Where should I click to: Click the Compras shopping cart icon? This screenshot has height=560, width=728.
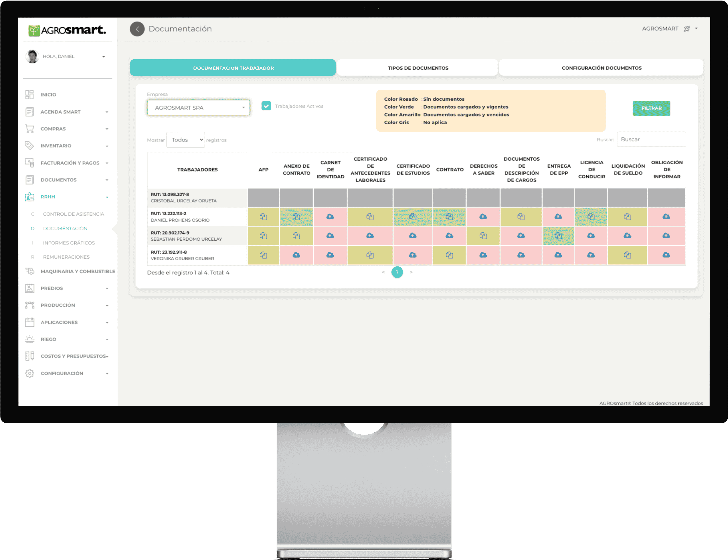[x=29, y=129]
